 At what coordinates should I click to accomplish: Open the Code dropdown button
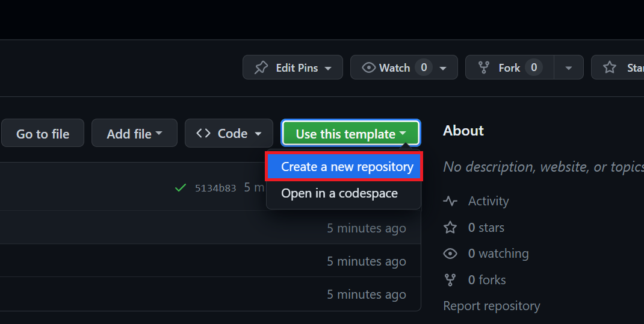point(229,133)
